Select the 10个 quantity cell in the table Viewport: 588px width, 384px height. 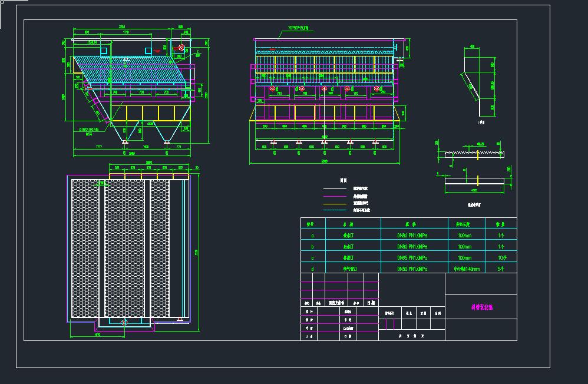click(x=501, y=258)
